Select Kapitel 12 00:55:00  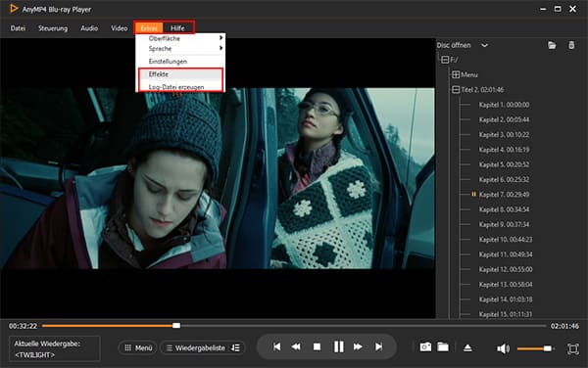coord(506,269)
